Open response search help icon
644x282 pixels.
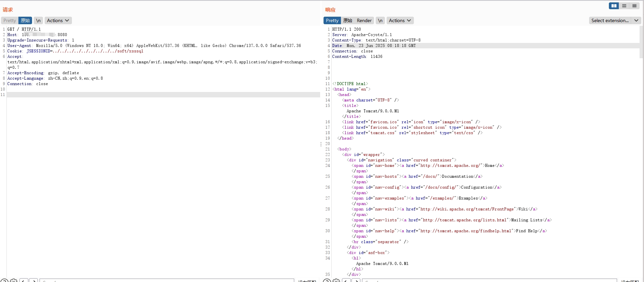coord(327,281)
